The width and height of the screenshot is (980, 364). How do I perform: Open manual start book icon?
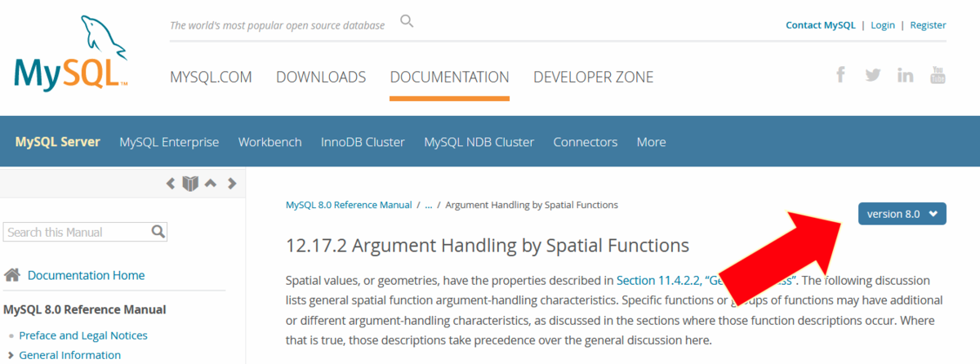[x=190, y=184]
